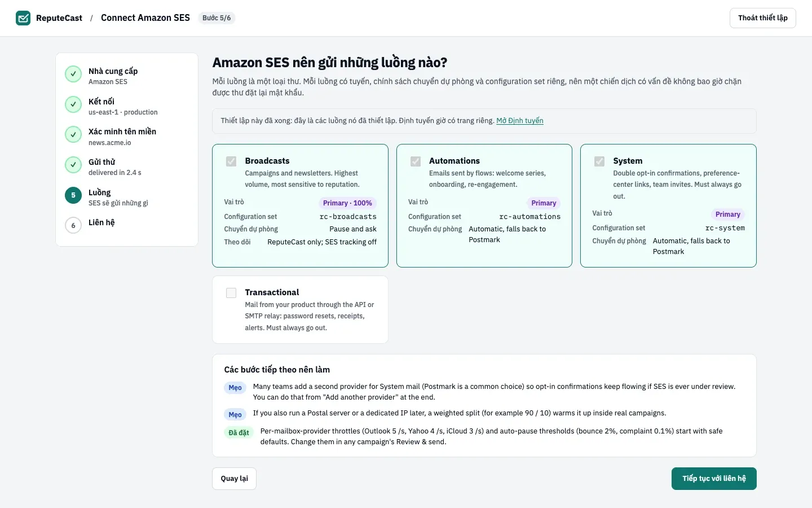Click the Amazon SES nên gửi những luồng nào? heading
Image resolution: width=812 pixels, height=508 pixels.
pos(330,63)
